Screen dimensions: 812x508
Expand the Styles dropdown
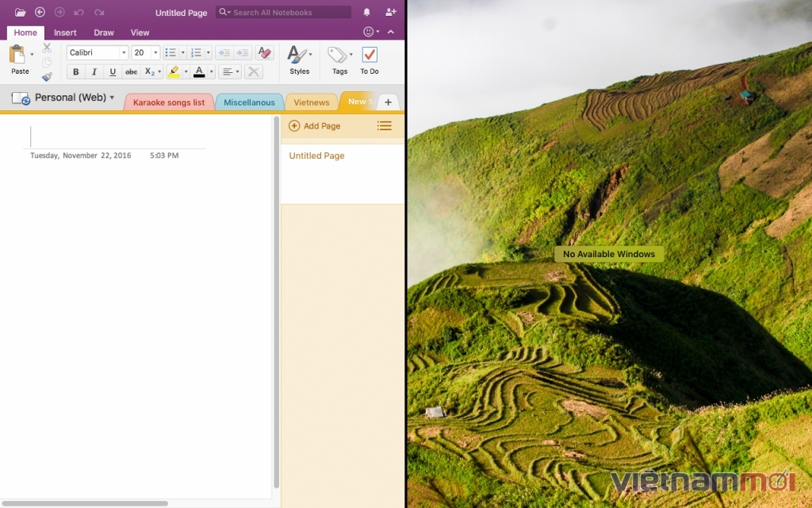tap(310, 54)
